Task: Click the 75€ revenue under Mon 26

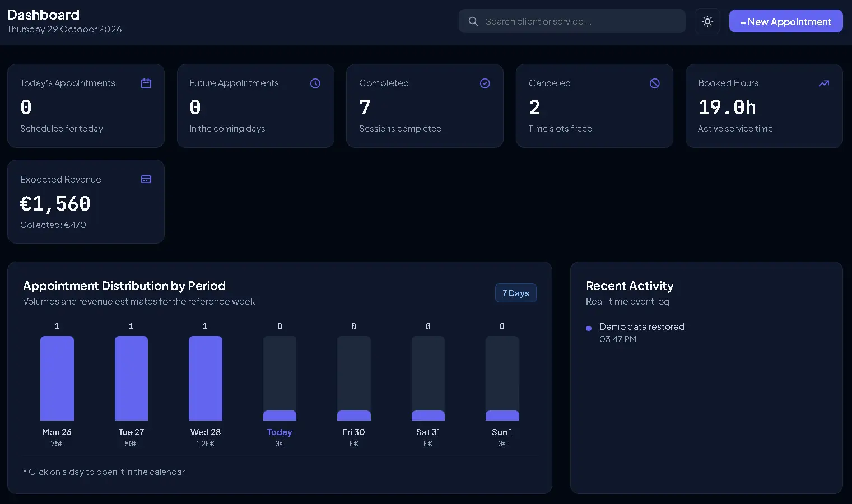Action: coord(57,444)
